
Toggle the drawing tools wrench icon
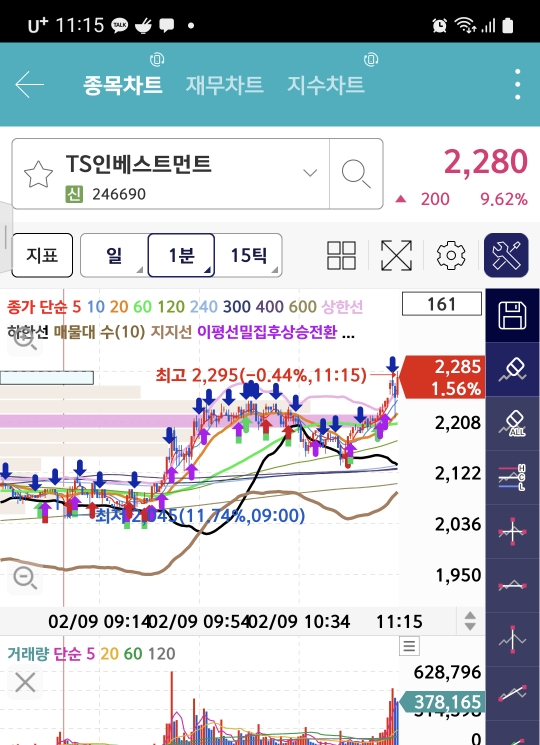pos(506,255)
